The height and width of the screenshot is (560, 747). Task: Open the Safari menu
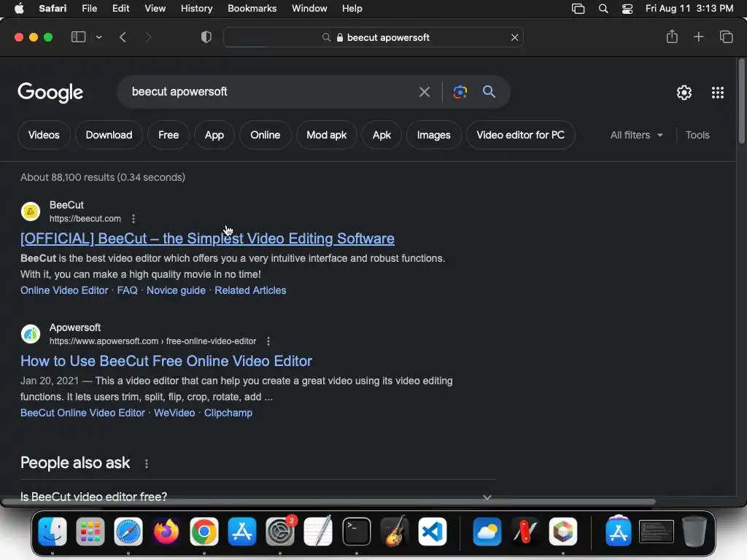53,8
